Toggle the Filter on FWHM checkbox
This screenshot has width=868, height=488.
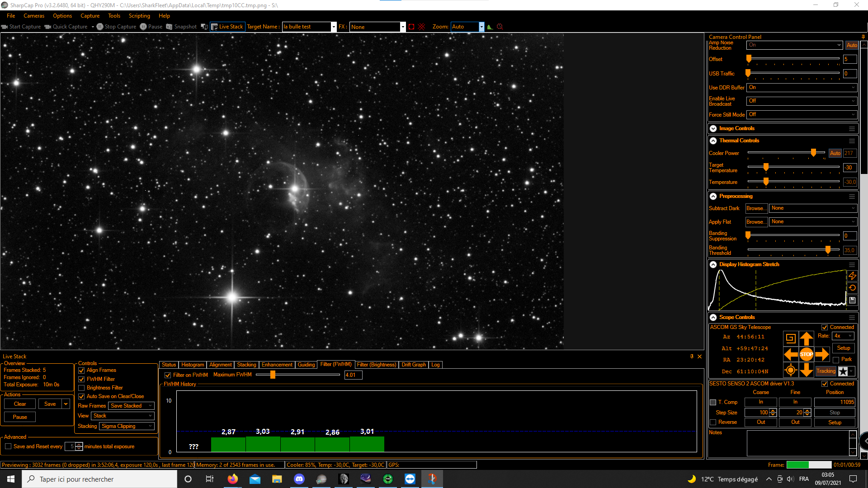168,375
